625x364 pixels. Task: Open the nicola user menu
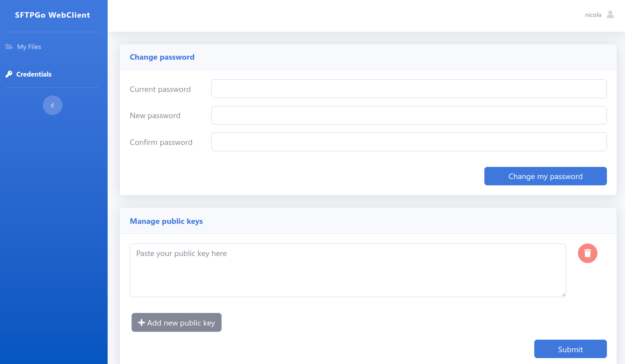(593, 15)
